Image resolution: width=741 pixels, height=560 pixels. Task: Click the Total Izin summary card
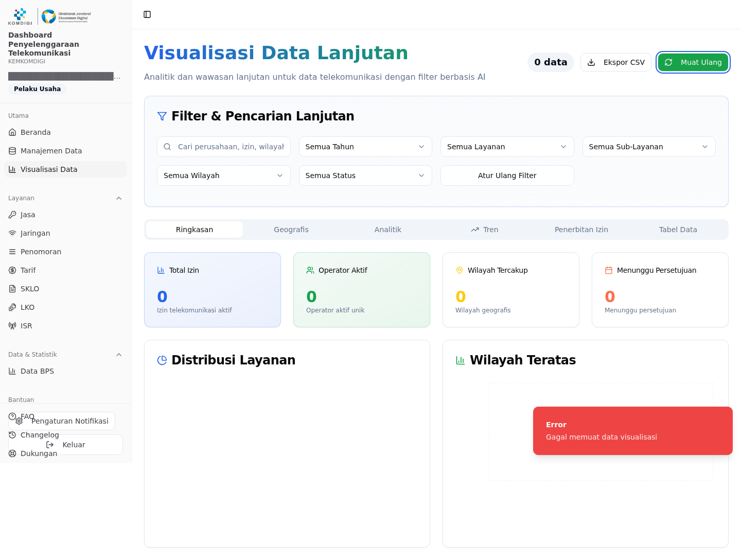tap(213, 290)
